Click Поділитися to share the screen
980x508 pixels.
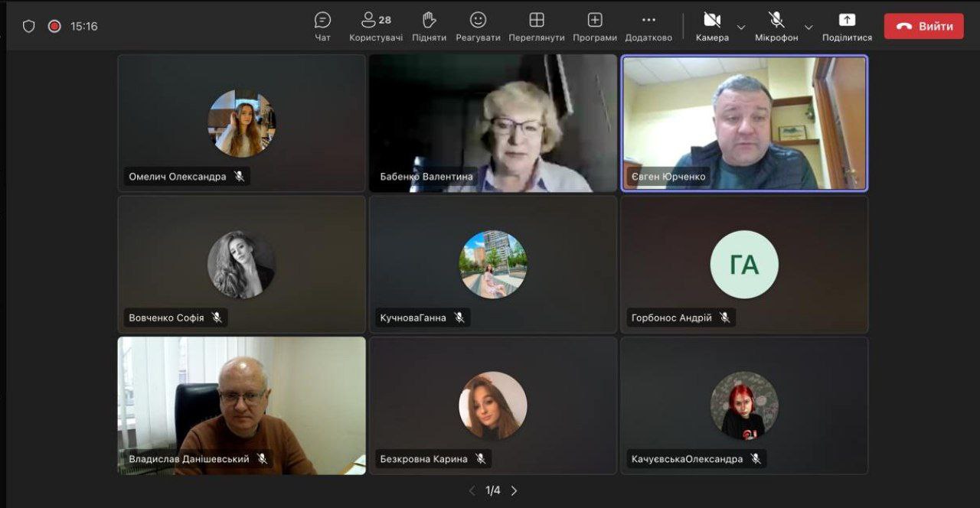coord(847,26)
